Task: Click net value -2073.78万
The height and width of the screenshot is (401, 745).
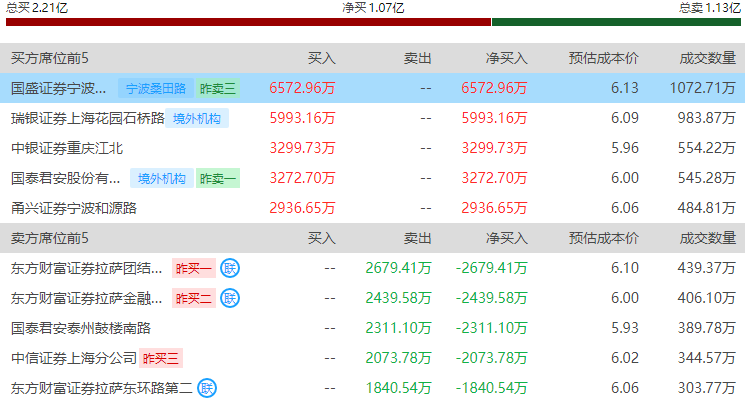Action: tap(491, 358)
